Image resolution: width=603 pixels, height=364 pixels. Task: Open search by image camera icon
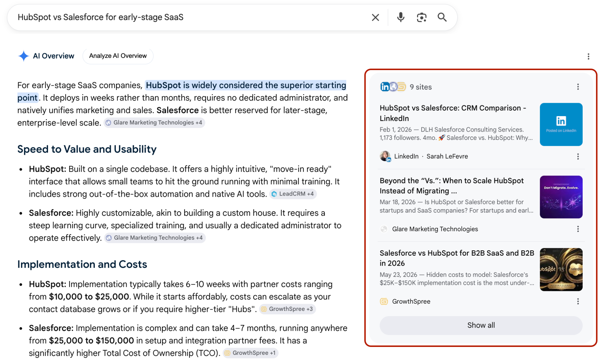pyautogui.click(x=421, y=17)
